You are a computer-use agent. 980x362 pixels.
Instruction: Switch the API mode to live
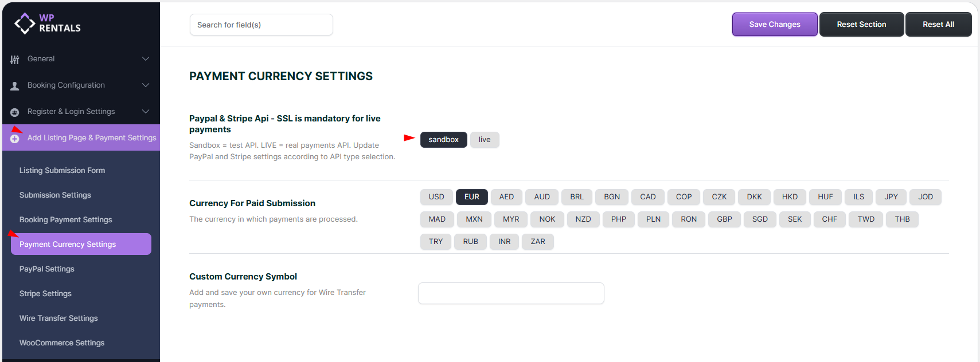pyautogui.click(x=485, y=140)
